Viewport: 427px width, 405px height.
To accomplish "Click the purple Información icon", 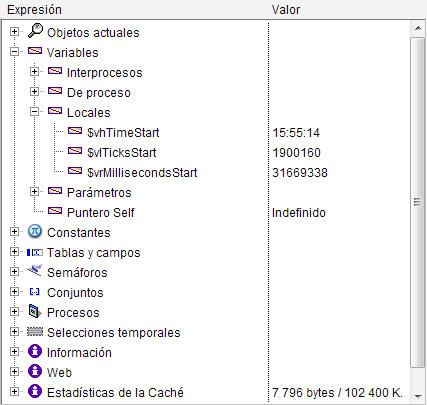I will 35,351.
